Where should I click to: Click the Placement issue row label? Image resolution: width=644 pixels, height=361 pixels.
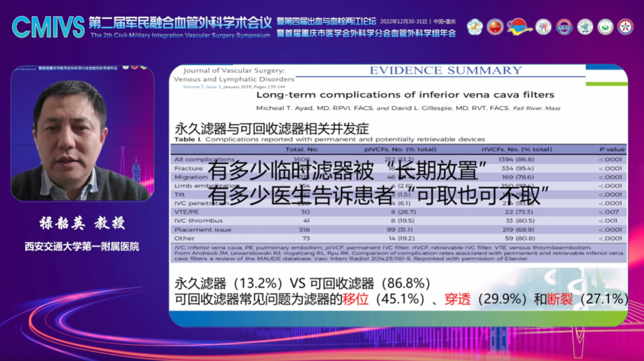coord(203,230)
